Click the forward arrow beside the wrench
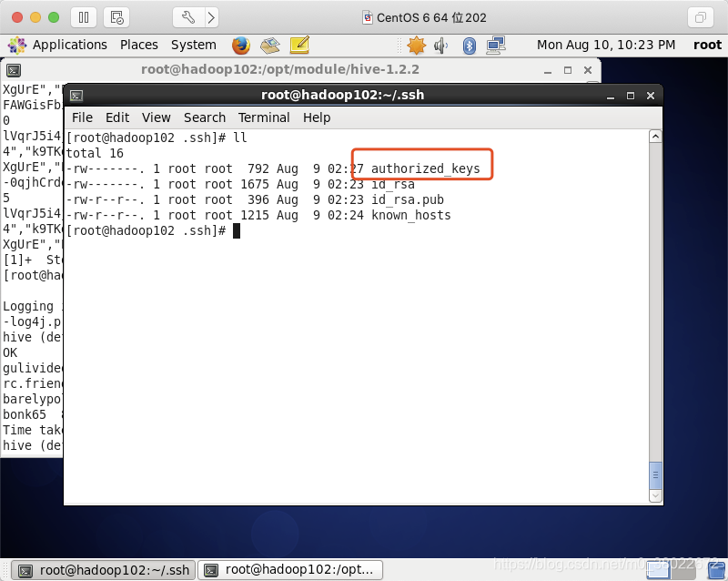This screenshot has width=728, height=581. [x=211, y=17]
